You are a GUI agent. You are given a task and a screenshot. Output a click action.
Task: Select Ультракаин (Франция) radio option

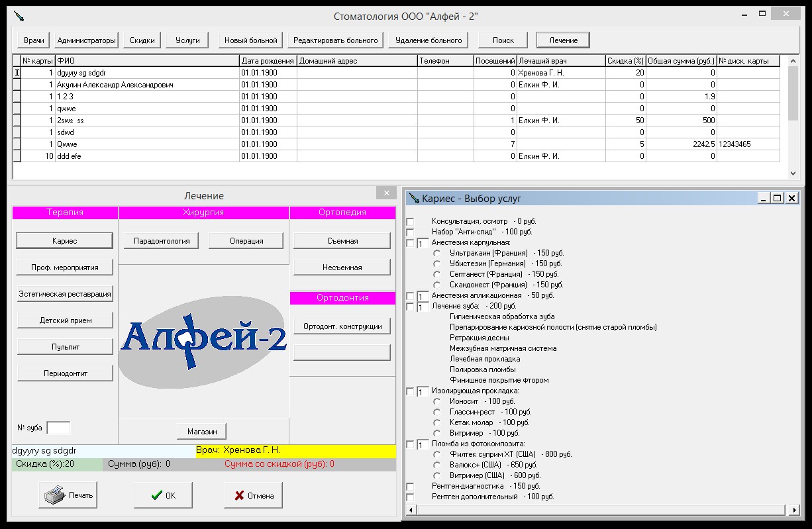pyautogui.click(x=436, y=254)
